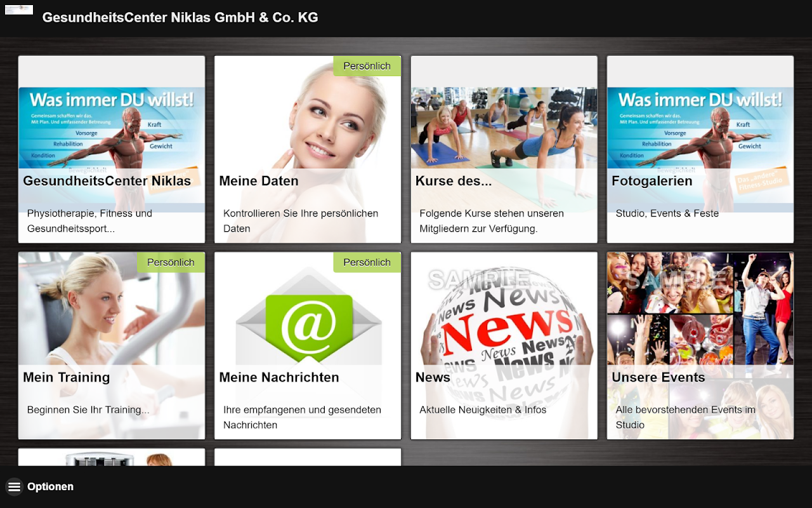Open the Unsere Events tile
The image size is (812, 508).
pos(700,345)
